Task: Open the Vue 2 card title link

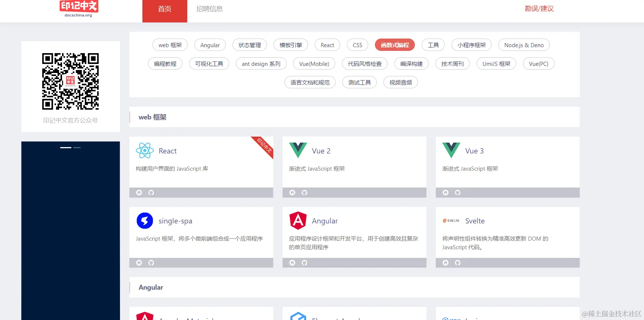Action: (x=321, y=151)
